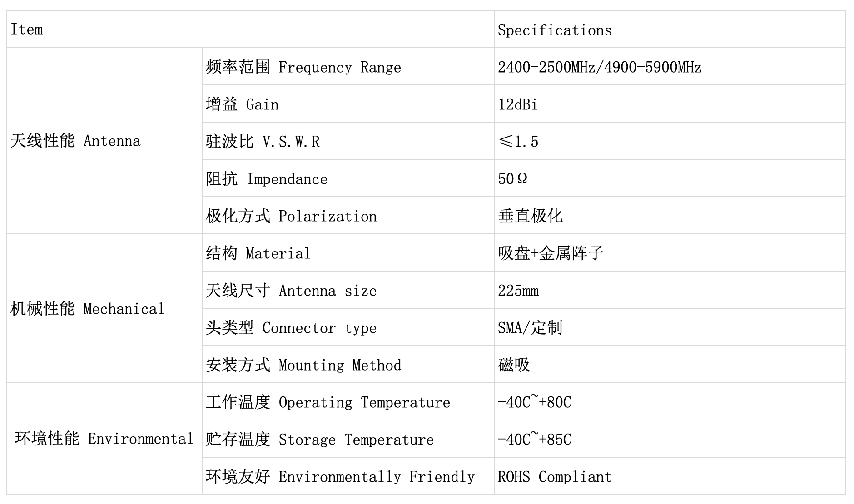Select the 50Ω value cell
Screen dimensions: 854x504
(670, 178)
